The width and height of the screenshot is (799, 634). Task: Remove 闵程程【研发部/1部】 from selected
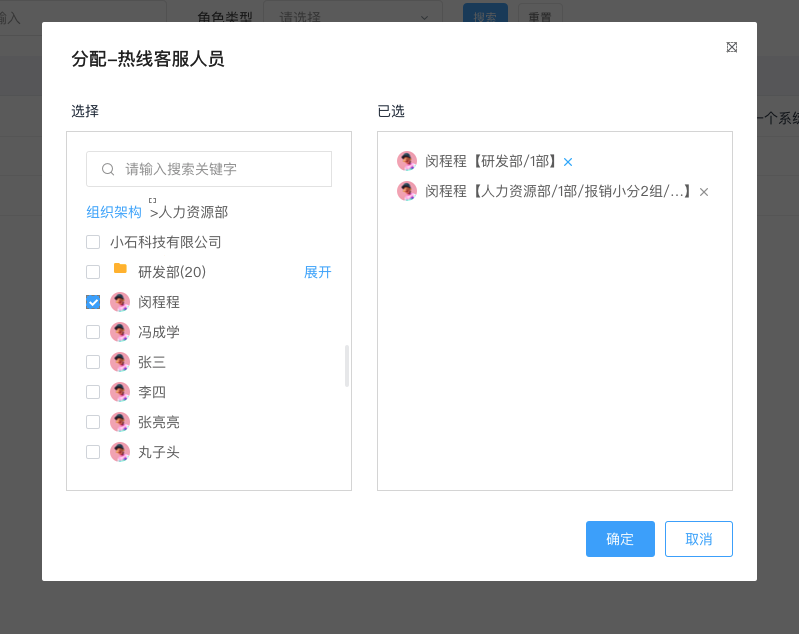click(x=568, y=162)
